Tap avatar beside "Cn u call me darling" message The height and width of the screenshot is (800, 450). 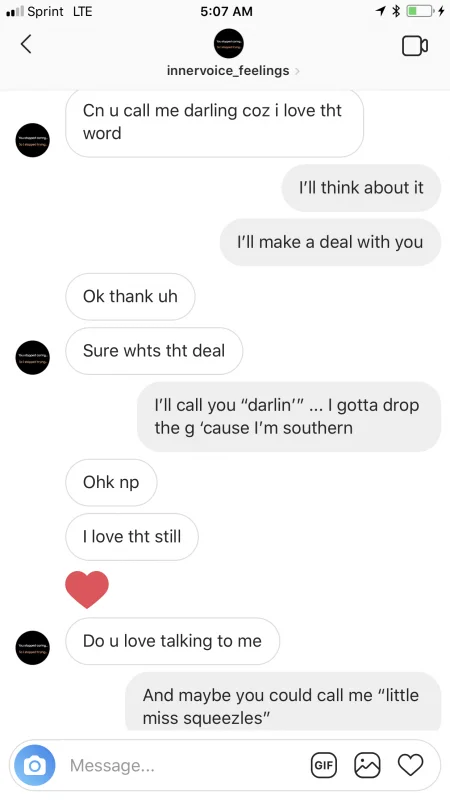tap(33, 140)
